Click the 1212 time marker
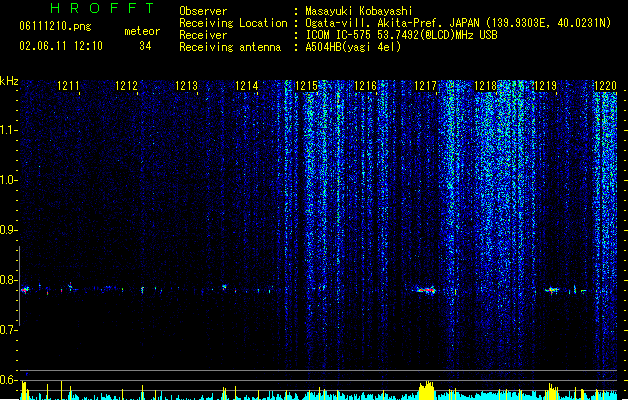Image resolution: width=629 pixels, height=400 pixels. pos(126,85)
